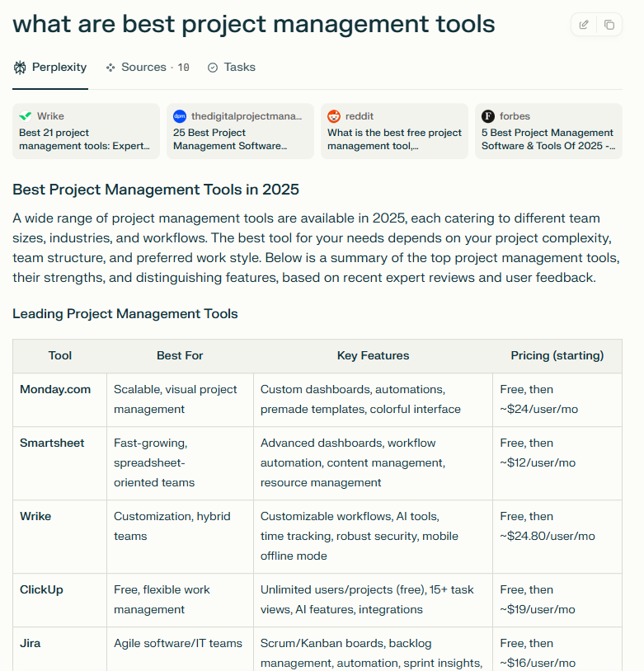Switch to the Perplexity tab
The width and height of the screenshot is (644, 671).
pyautogui.click(x=50, y=68)
